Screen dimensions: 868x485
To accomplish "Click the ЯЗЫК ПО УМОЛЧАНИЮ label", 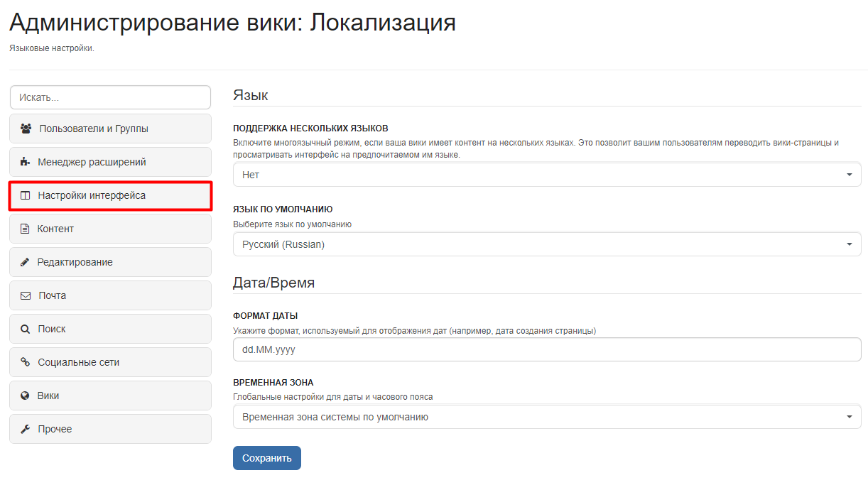I will 283,209.
